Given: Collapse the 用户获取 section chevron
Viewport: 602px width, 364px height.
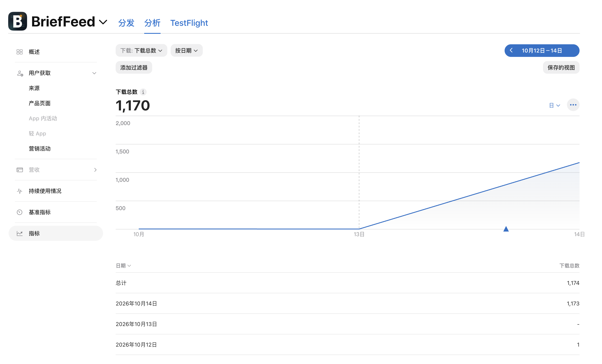Looking at the screenshot, I should tap(94, 73).
